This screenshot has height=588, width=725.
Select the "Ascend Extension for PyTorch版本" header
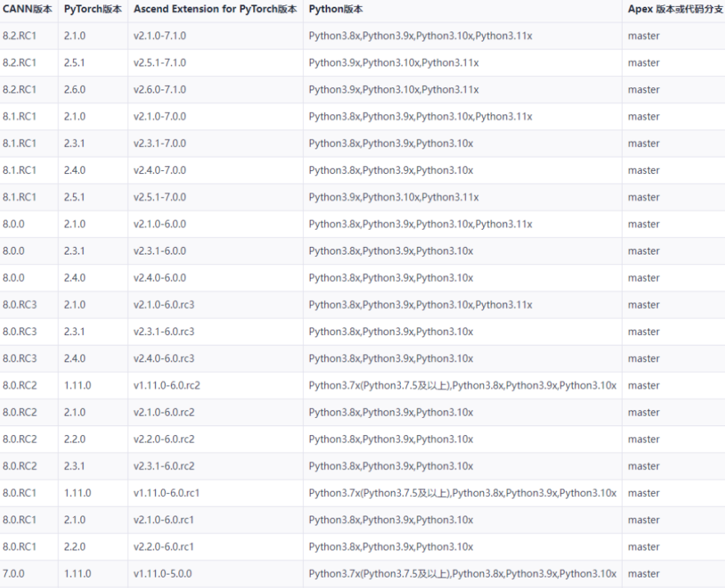216,9
